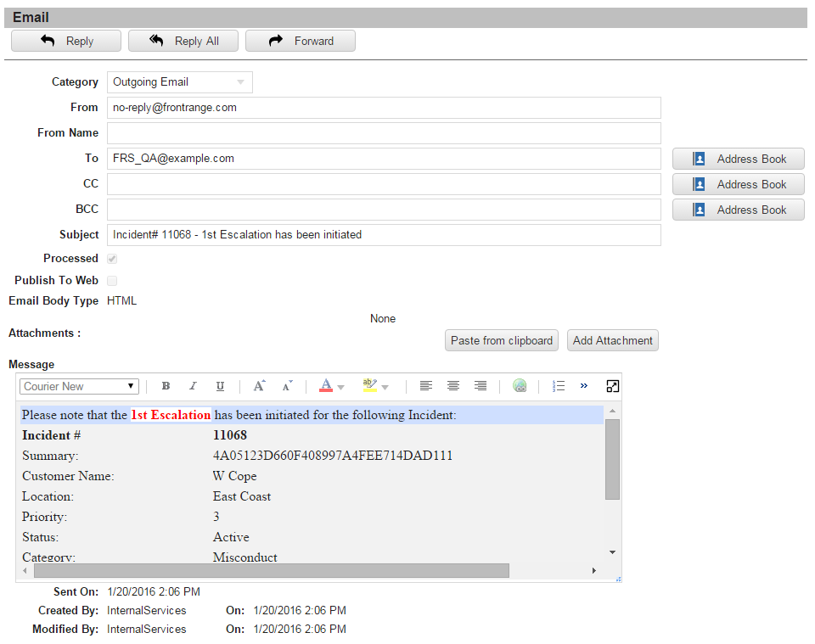Screen dimensions: 815x644
Task: Insert a numbered list in message
Action: point(558,386)
